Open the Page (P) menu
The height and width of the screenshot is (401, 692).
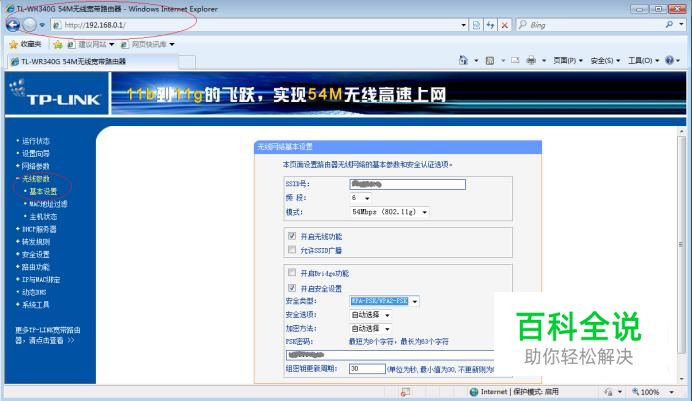(x=568, y=60)
